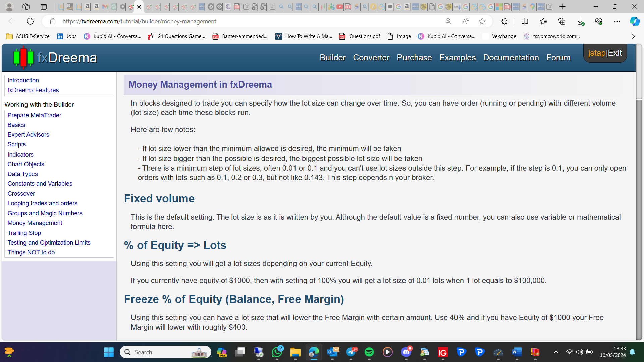Open taskbar notification bell

tap(632, 352)
